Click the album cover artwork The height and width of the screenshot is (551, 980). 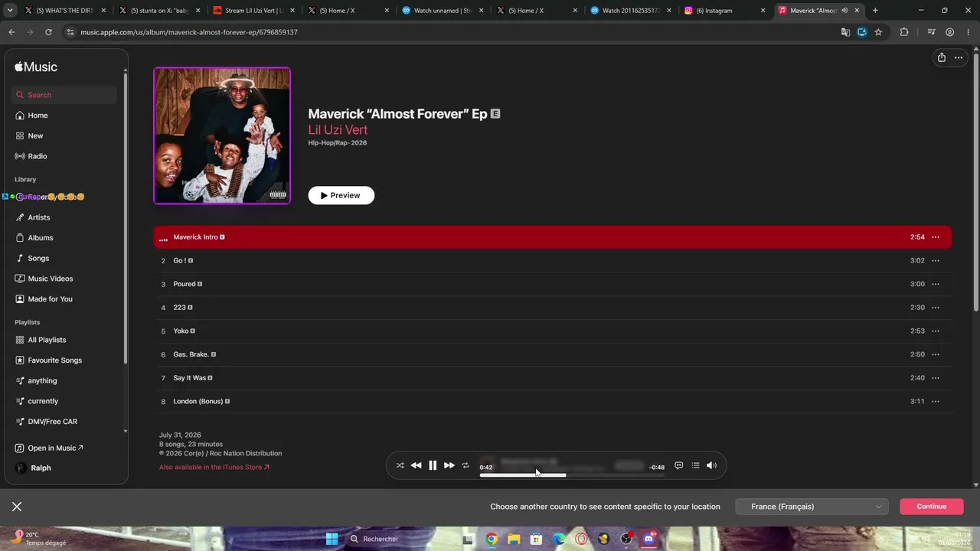click(x=222, y=135)
